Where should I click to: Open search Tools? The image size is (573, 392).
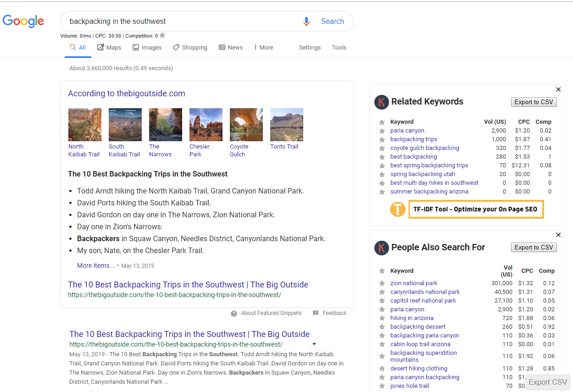pos(339,48)
